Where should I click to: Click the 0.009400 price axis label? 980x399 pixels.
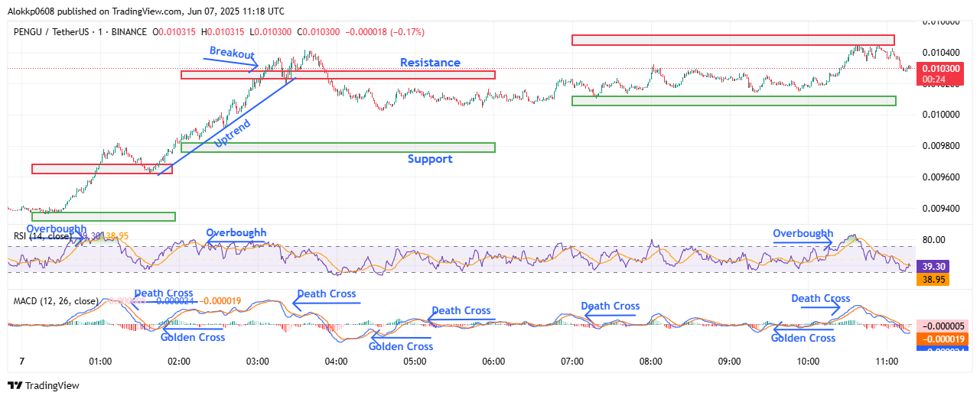(939, 209)
